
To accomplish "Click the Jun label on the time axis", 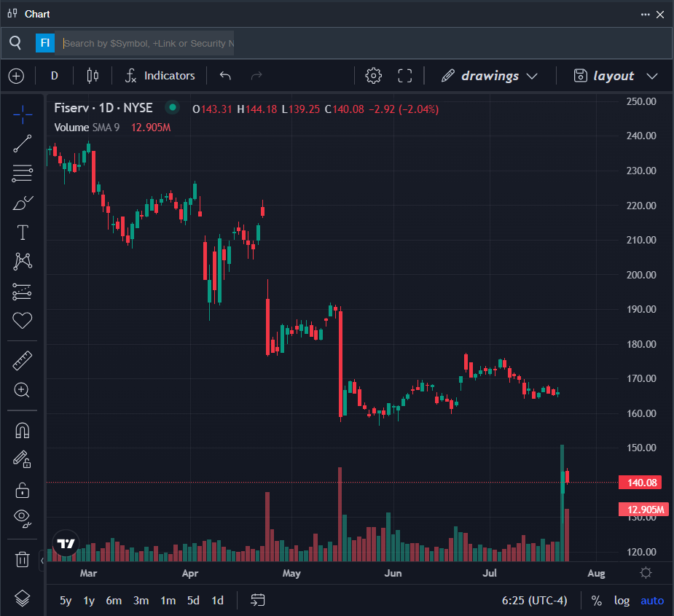I will tap(393, 574).
